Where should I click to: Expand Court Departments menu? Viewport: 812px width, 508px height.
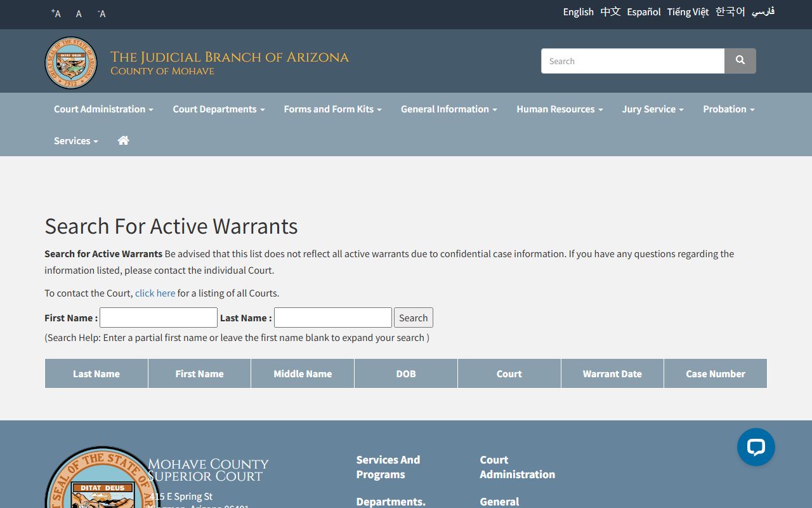coord(219,109)
